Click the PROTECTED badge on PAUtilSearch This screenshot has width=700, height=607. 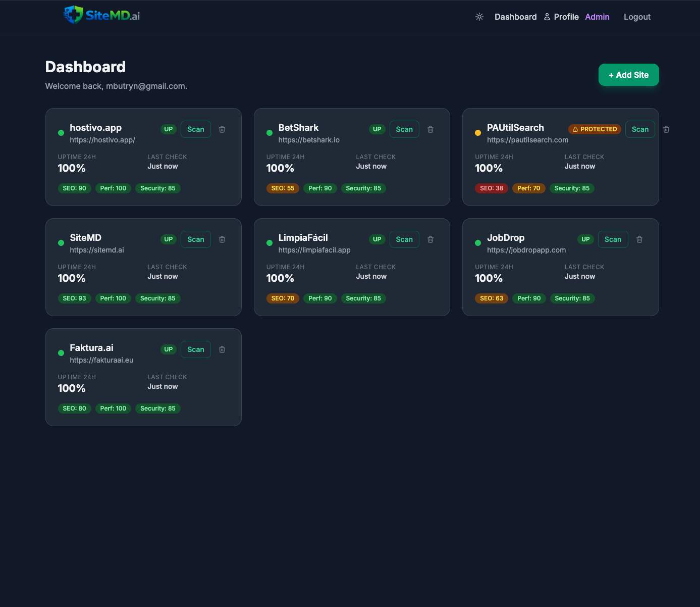point(595,129)
